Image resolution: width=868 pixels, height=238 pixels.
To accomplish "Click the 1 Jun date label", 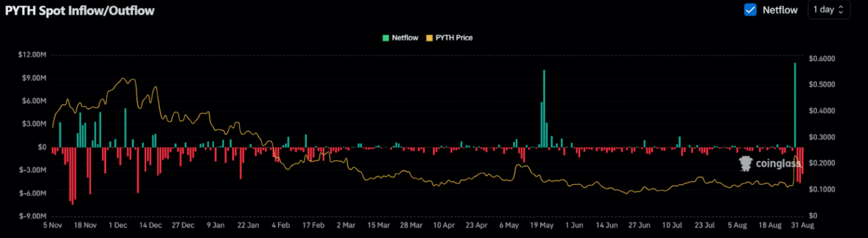I will coord(574,225).
